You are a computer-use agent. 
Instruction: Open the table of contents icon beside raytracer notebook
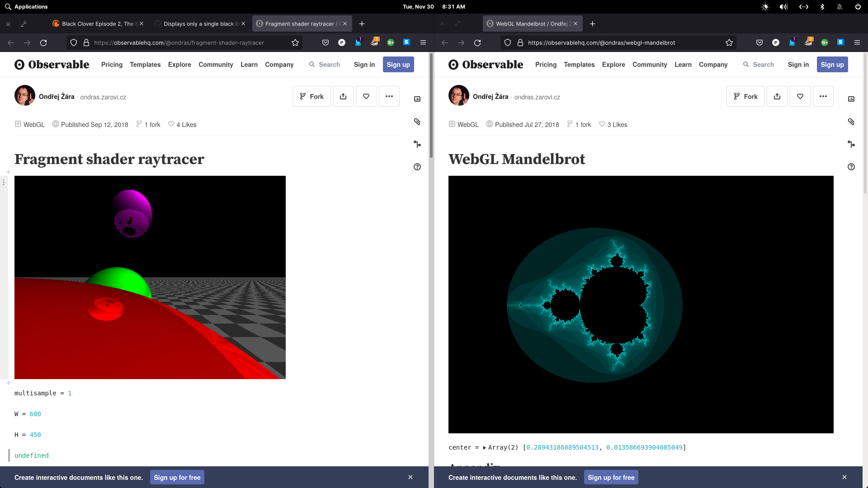(x=417, y=99)
